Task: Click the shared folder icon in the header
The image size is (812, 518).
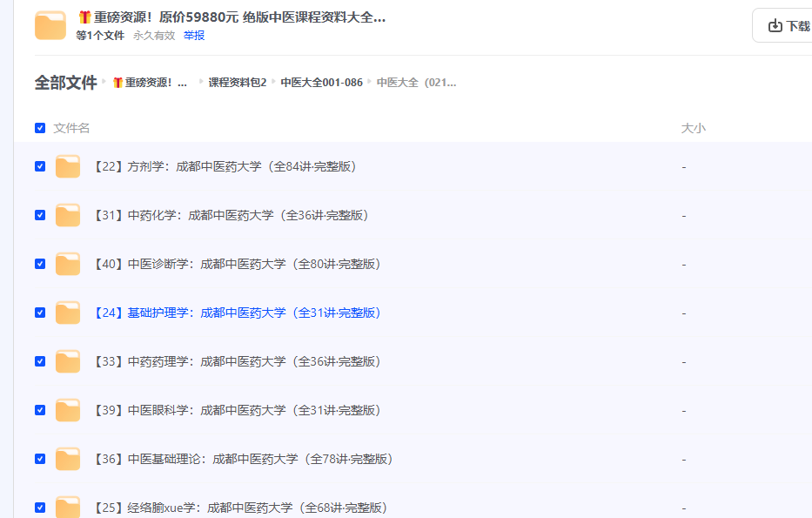Action: tap(50, 25)
